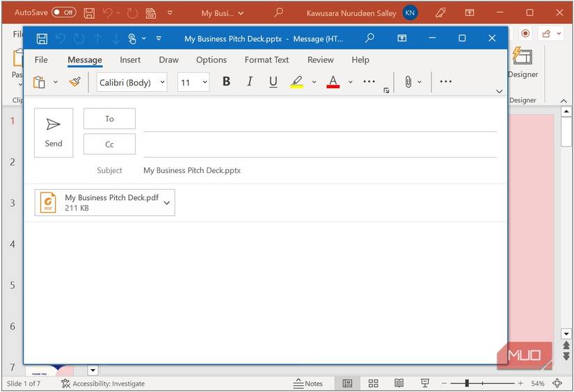Toggle AutoSave in the PowerPoint window
The width and height of the screenshot is (574, 392).
(64, 13)
